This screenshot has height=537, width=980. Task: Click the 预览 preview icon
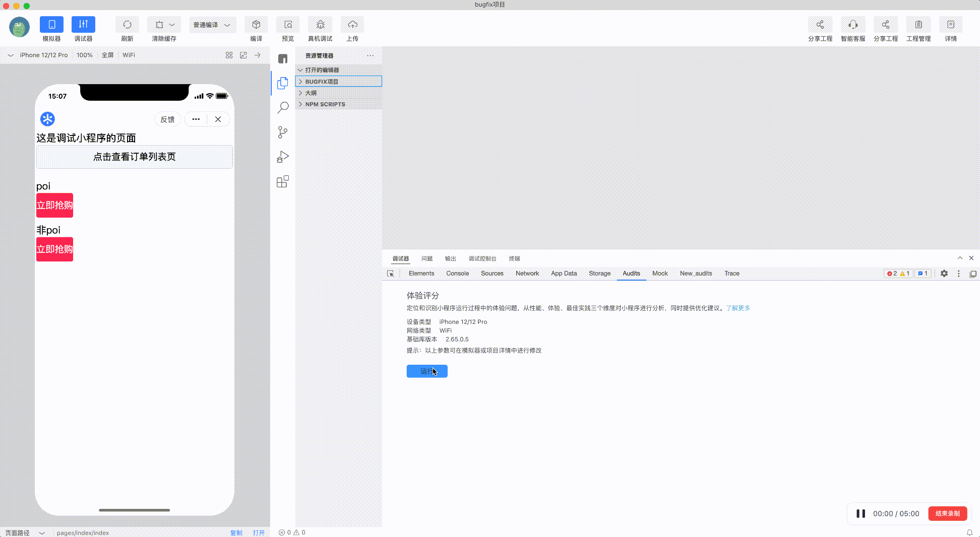[288, 25]
